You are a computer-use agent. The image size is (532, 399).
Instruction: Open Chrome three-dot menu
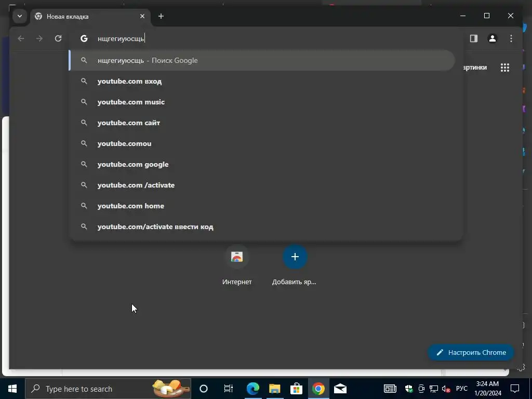(x=511, y=38)
